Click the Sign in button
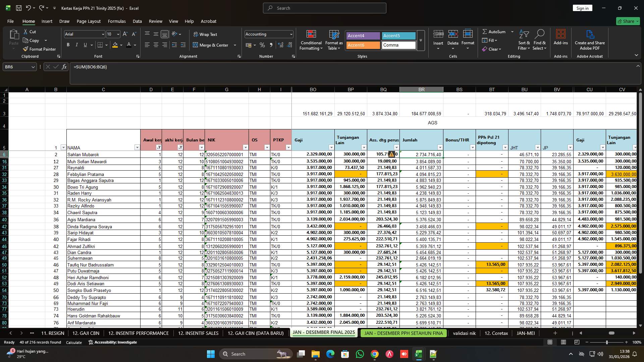The width and height of the screenshot is (644, 362). coord(582,8)
